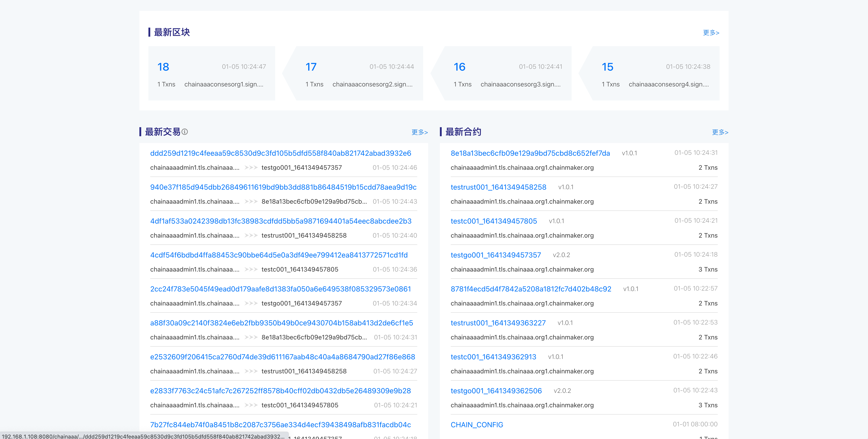Click the 最新区块 section heading
868x439 pixels.
[x=172, y=32]
